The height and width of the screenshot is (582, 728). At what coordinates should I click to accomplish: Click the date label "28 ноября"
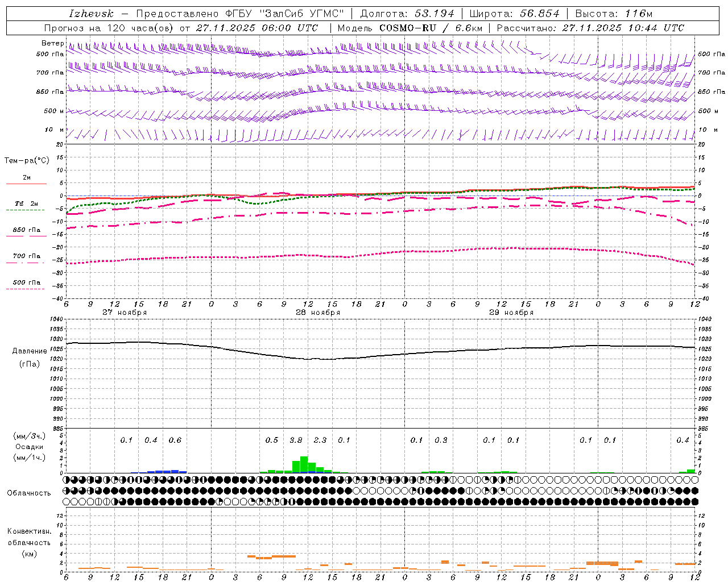[318, 312]
